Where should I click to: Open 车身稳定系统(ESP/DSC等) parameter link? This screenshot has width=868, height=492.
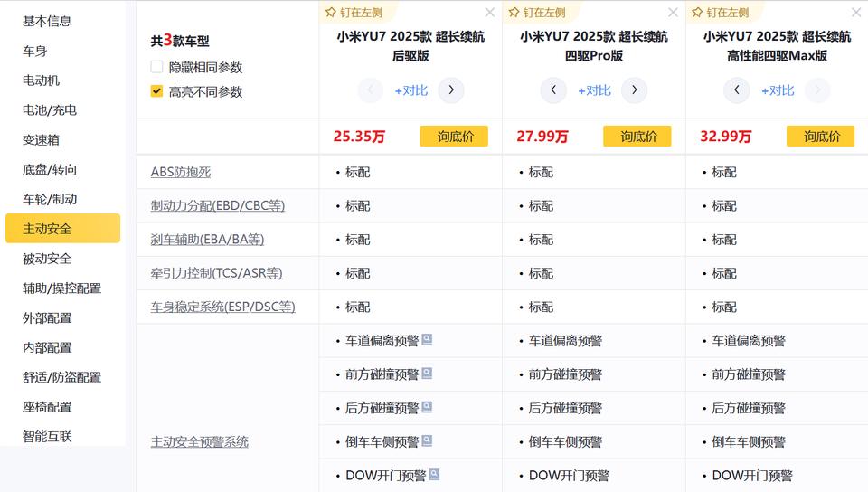click(x=222, y=307)
